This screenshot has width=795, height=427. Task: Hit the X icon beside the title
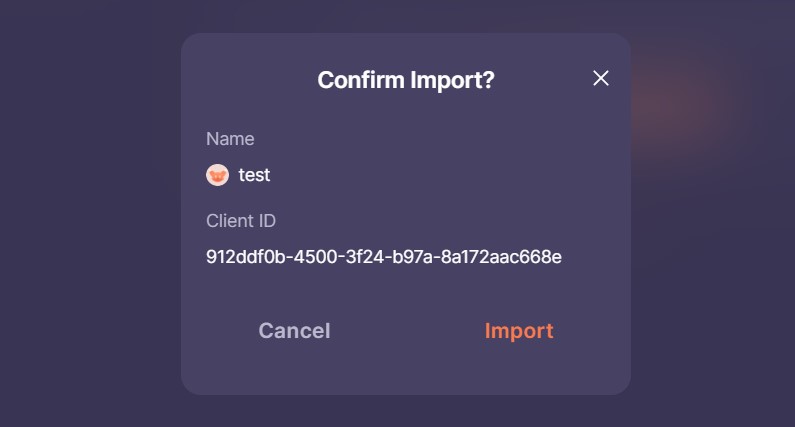[x=601, y=79]
